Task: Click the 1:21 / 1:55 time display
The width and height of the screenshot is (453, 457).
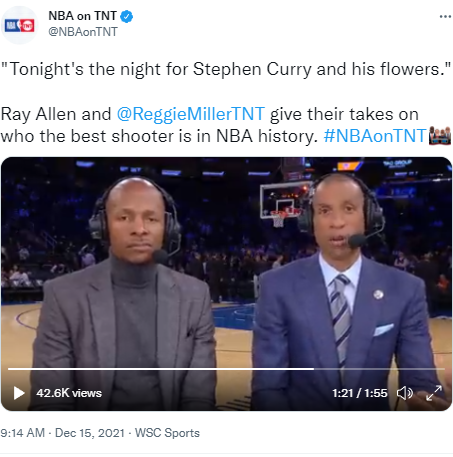Action: (360, 393)
